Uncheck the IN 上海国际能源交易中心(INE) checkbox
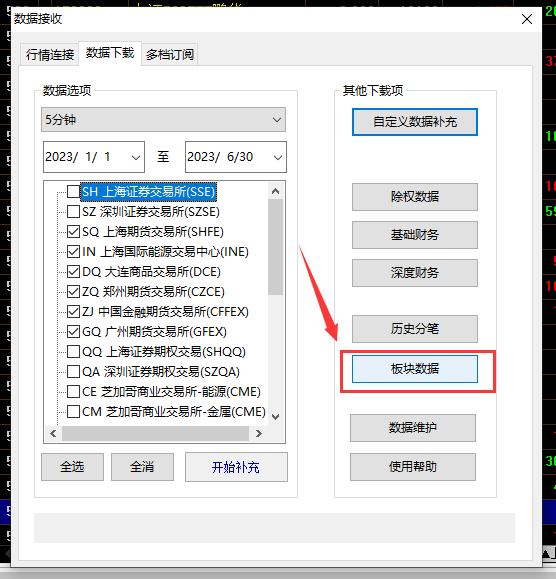Viewport: 556px width, 579px height. click(x=73, y=251)
